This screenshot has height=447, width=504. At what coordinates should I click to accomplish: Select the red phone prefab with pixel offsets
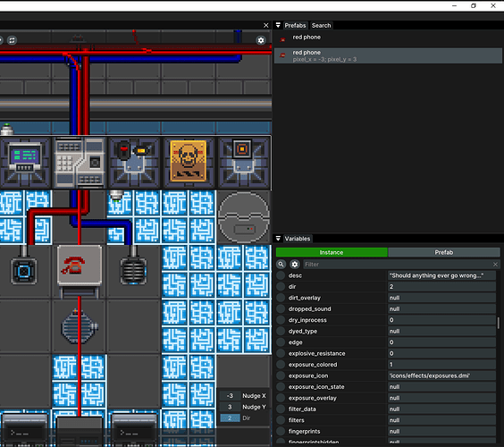tap(388, 55)
